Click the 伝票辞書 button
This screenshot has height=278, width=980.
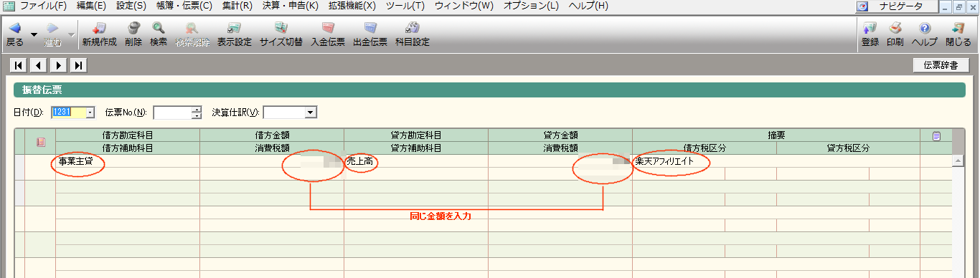[x=941, y=65]
